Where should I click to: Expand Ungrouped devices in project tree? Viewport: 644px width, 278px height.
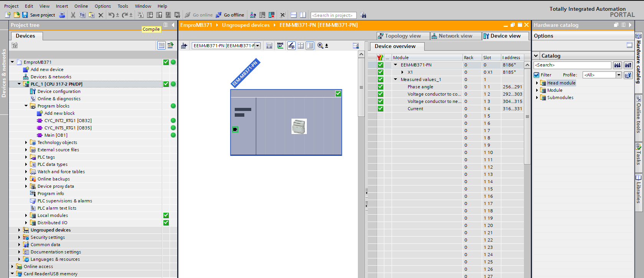19,230
